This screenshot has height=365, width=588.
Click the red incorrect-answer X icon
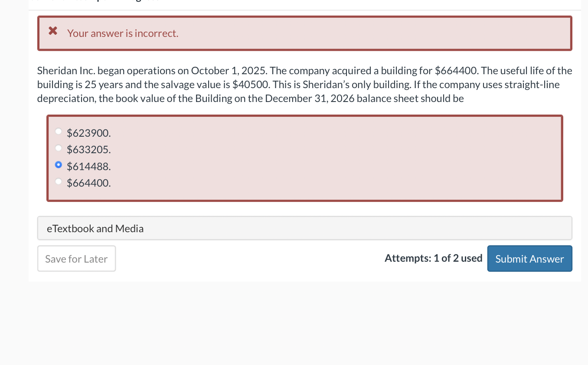(x=52, y=30)
